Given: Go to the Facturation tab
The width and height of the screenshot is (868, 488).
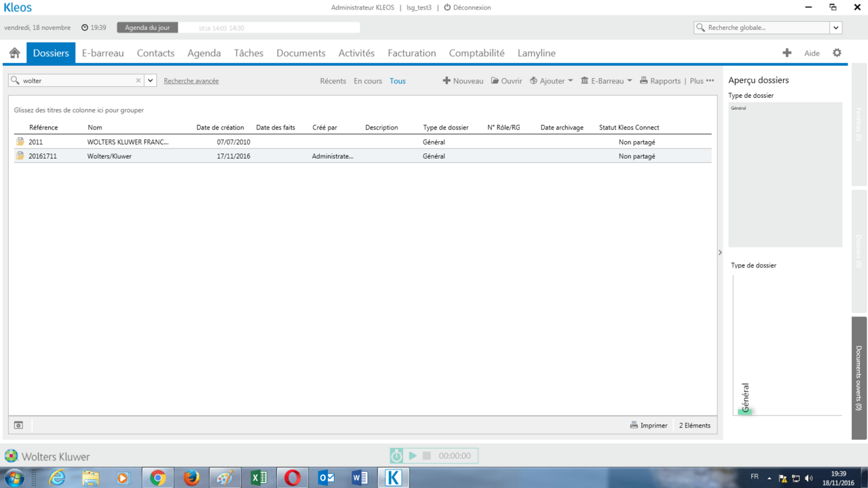Looking at the screenshot, I should 412,53.
